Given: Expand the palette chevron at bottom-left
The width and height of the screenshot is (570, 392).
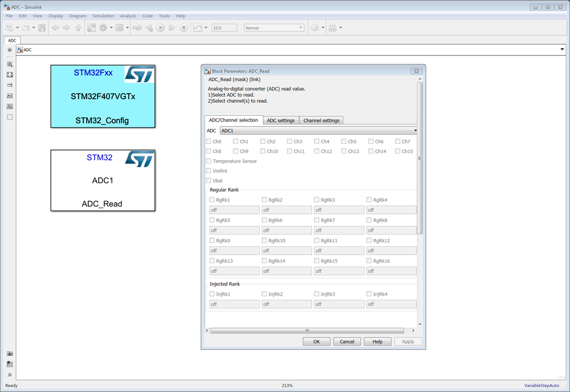Looking at the screenshot, I should pos(10,374).
